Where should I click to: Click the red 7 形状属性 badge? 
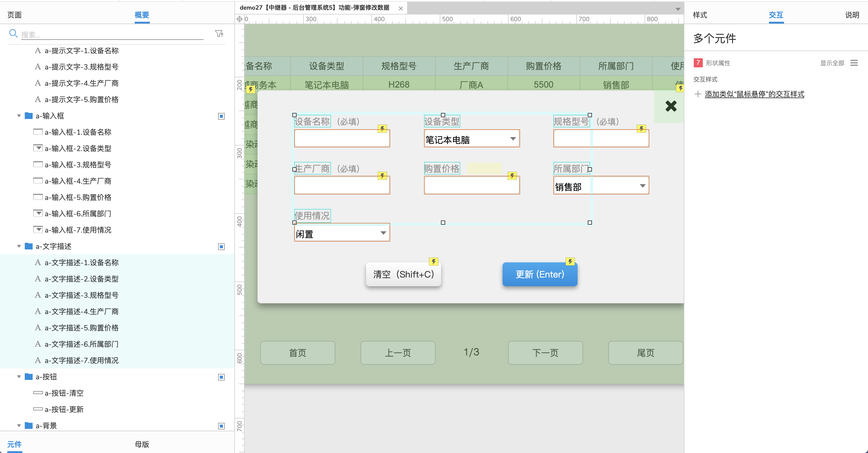[698, 63]
